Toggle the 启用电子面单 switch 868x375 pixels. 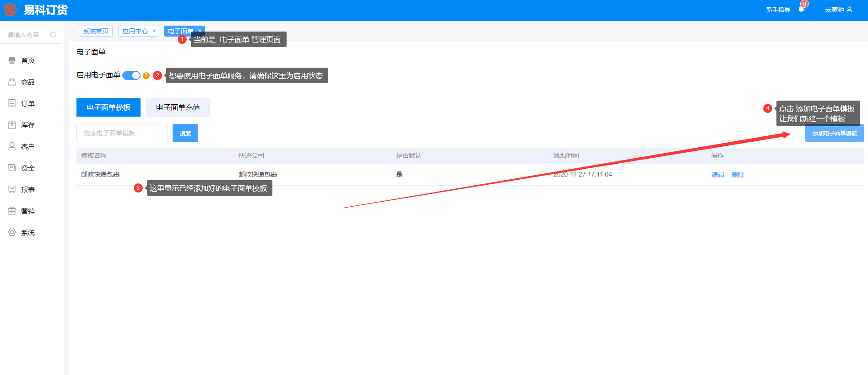pyautogui.click(x=131, y=75)
